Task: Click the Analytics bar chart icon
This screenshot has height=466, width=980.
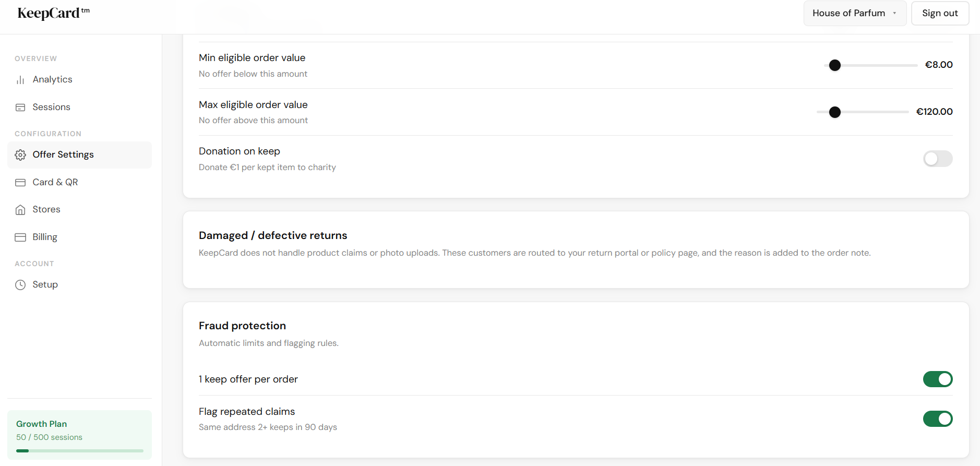Action: point(20,80)
